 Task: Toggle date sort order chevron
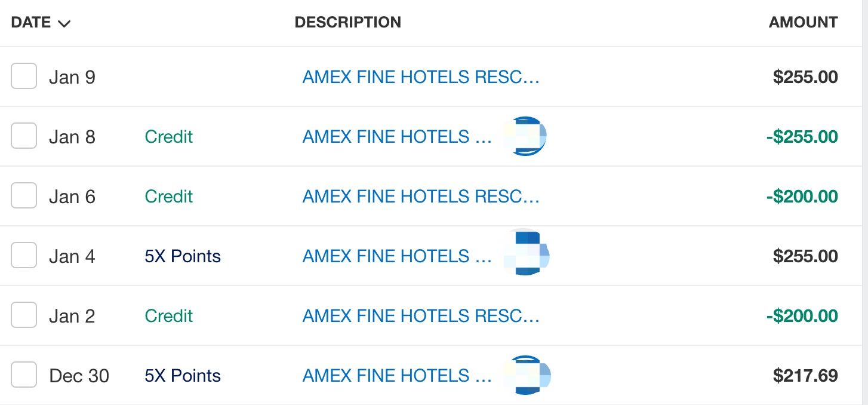click(64, 23)
